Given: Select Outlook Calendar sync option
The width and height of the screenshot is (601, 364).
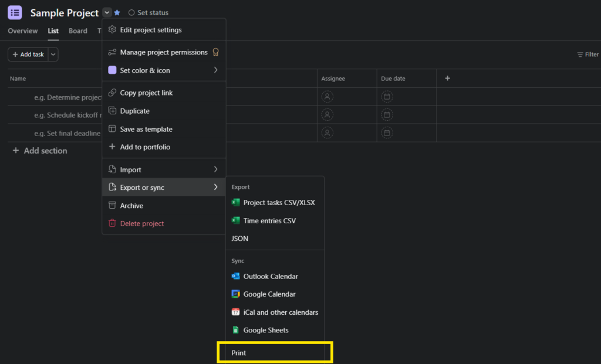Looking at the screenshot, I should 271,276.
